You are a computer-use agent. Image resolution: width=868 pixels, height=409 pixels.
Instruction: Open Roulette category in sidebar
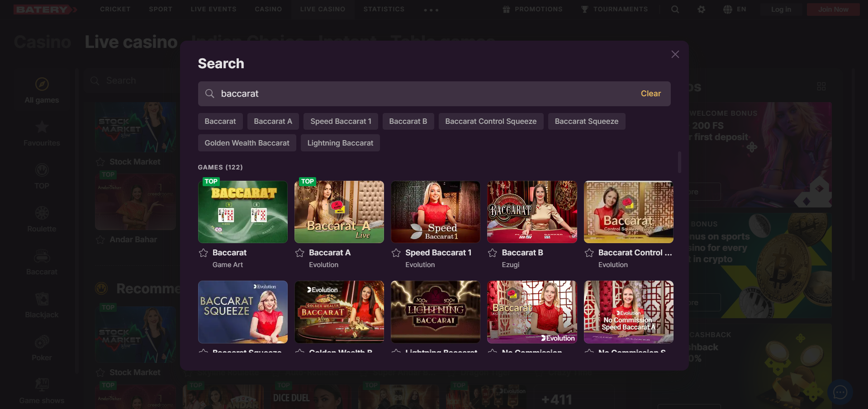[42, 220]
